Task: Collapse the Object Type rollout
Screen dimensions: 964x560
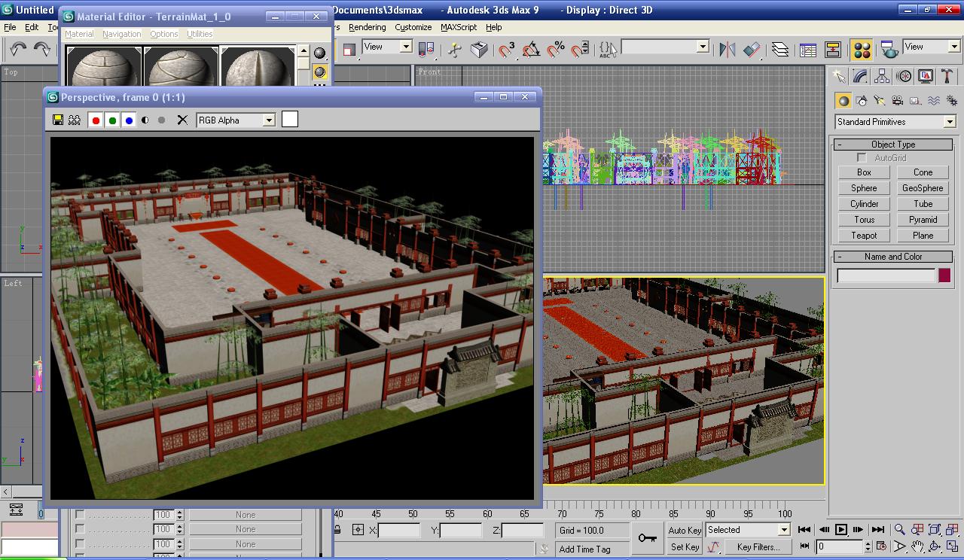Action: tap(893, 145)
